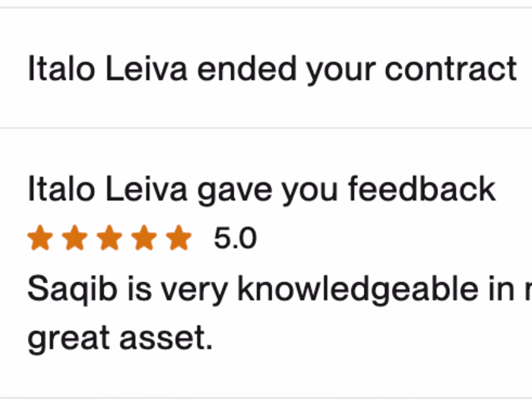Click the second orange rating star
This screenshot has height=399, width=532.
pos(74,239)
